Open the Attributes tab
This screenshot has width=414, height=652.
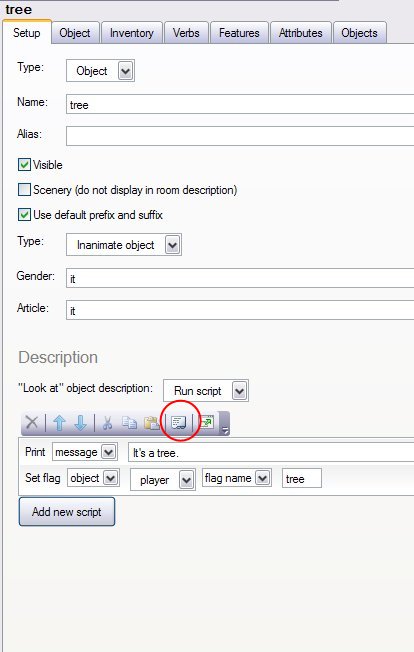[x=301, y=33]
